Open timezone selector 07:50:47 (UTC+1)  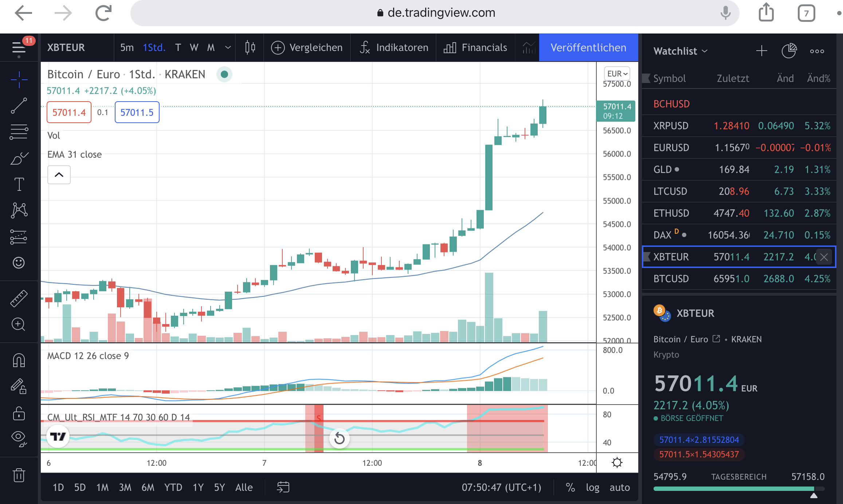point(502,487)
